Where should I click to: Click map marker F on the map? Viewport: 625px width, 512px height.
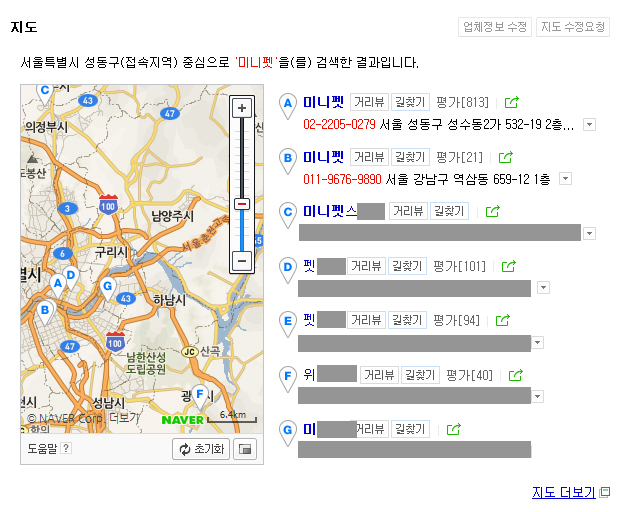click(200, 397)
